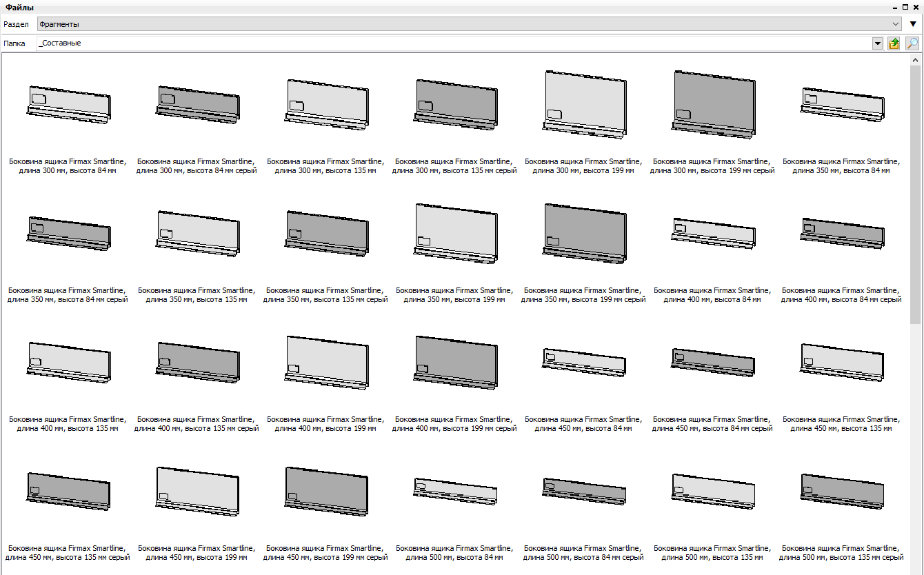Select thumbnail: длина 300 мм, высота 84 мм серый
This screenshot has height=575, width=924.
[197, 104]
